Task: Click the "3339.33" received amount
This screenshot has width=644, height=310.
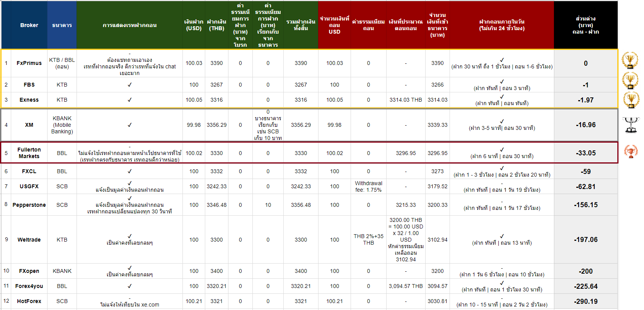Action: (437, 125)
